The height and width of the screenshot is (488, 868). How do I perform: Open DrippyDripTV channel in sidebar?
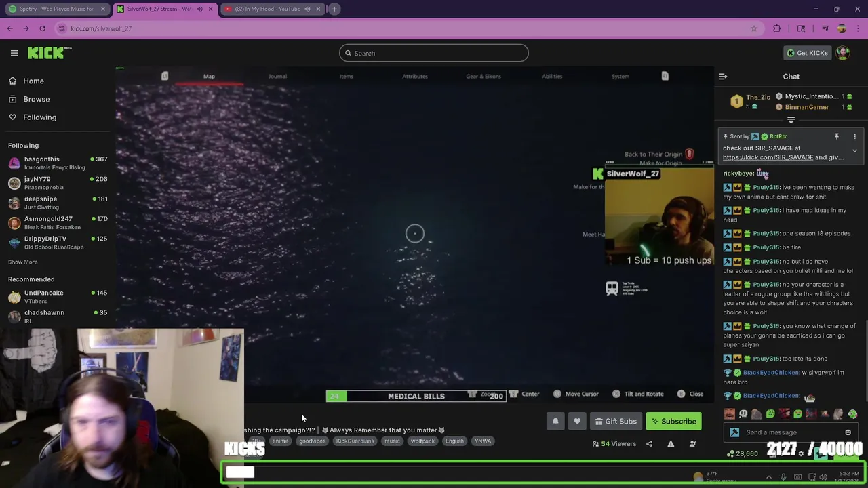[57, 243]
